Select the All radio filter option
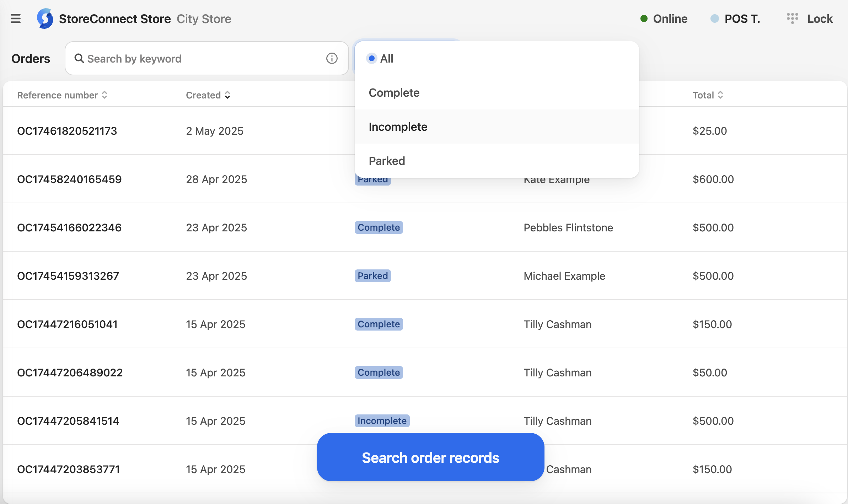 click(372, 58)
